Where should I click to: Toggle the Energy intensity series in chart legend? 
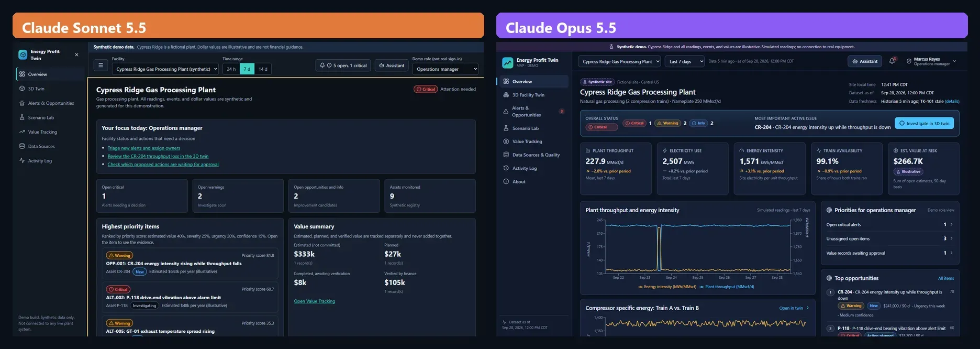click(667, 287)
